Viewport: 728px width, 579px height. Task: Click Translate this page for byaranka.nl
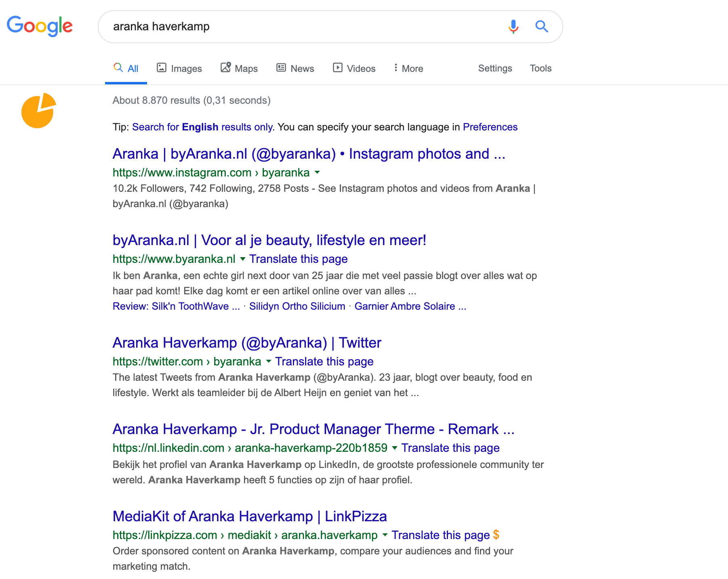point(299,259)
